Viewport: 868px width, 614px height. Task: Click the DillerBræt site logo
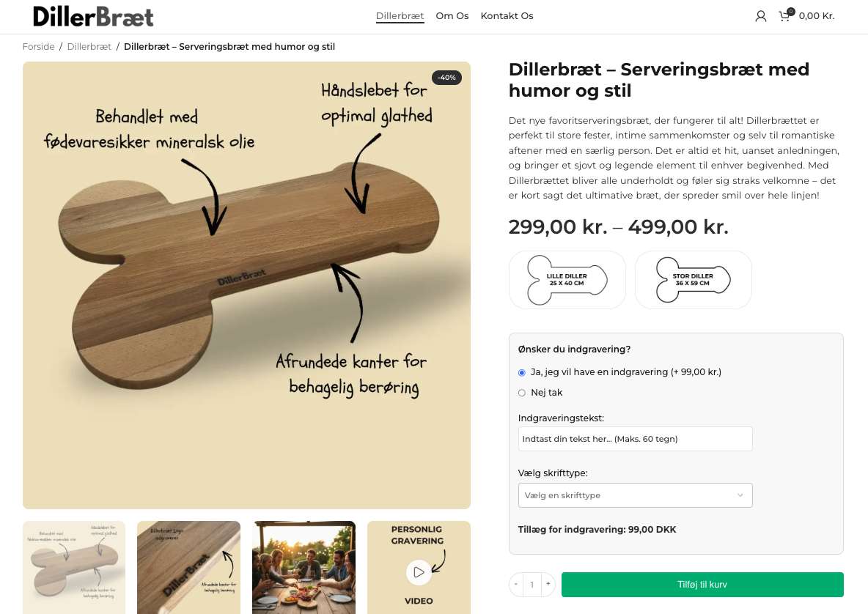point(93,16)
